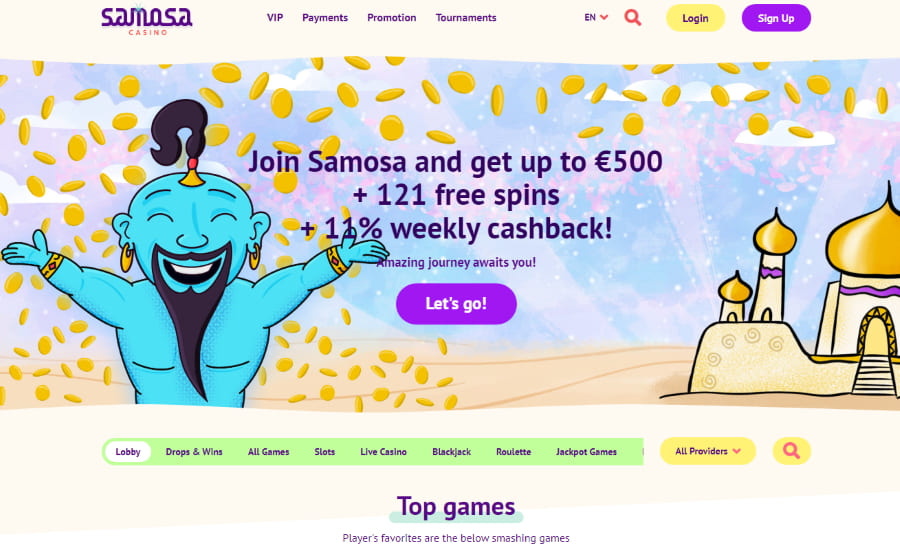The height and width of the screenshot is (559, 900).
Task: Open the Jackpot Games tab
Action: coord(587,452)
